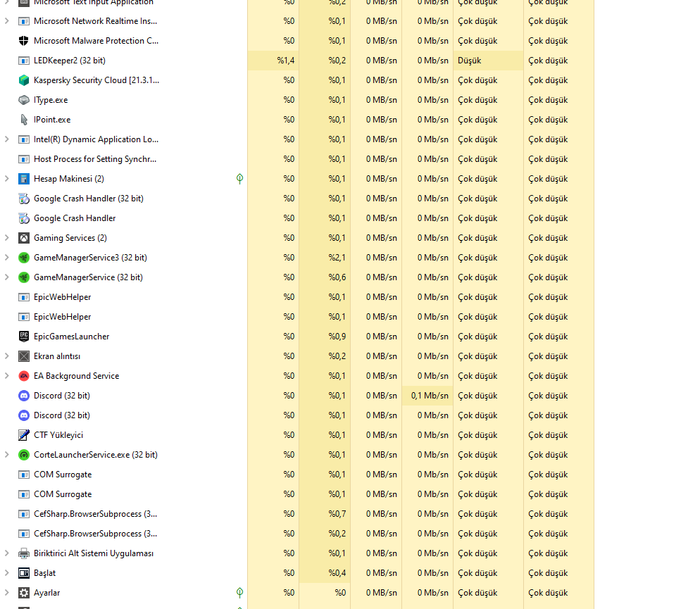Expand the Hesap Makinesi (2) group
Screen dimensions: 700x609
click(7, 179)
